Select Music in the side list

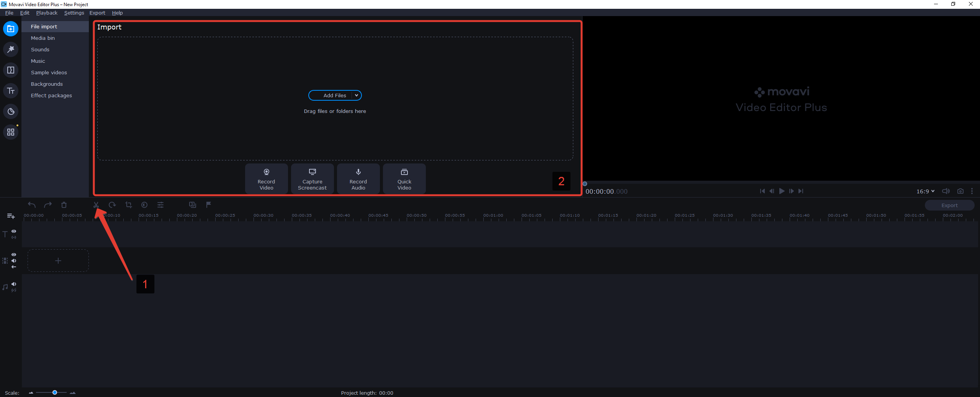point(55,61)
